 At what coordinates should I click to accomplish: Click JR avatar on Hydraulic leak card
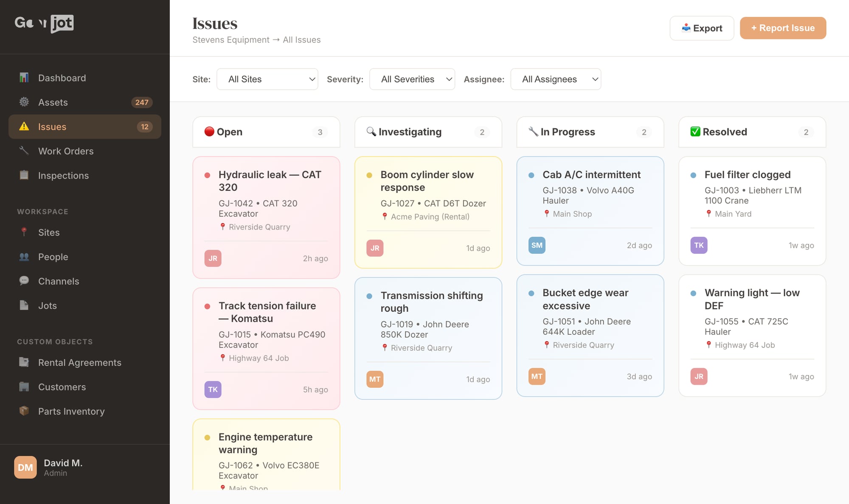click(x=212, y=258)
